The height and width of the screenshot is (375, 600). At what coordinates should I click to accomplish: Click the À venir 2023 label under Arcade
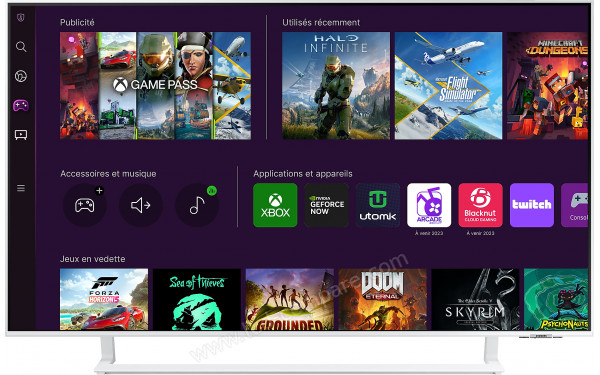pos(429,233)
